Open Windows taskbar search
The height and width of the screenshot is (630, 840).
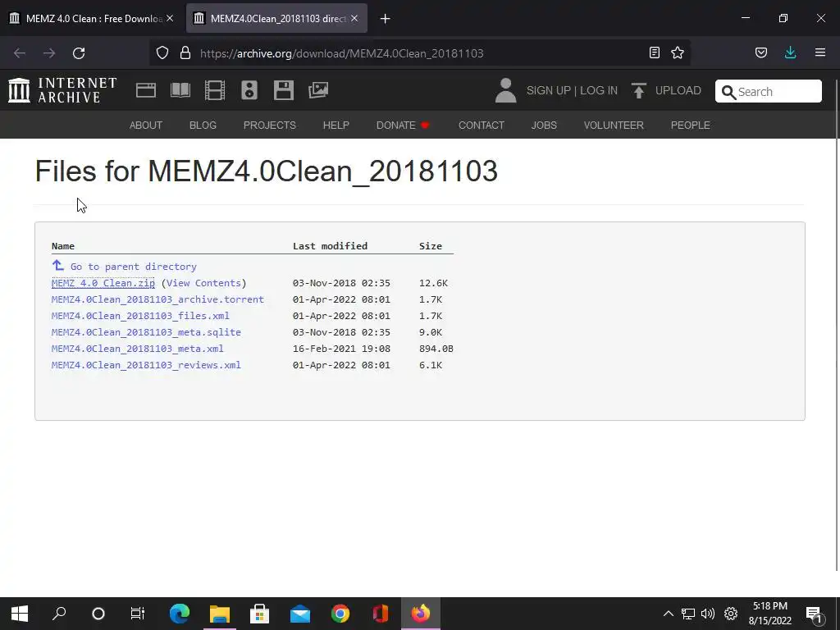[59, 614]
